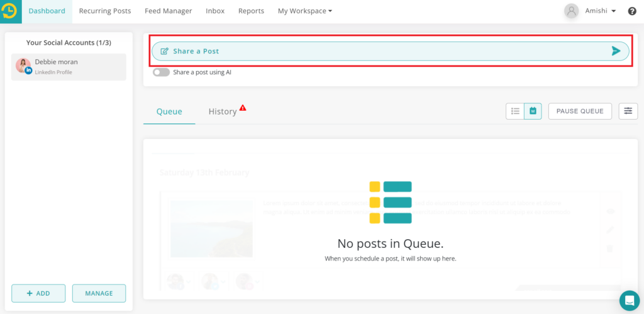Open the help question mark icon
The height and width of the screenshot is (314, 644).
[x=632, y=11]
